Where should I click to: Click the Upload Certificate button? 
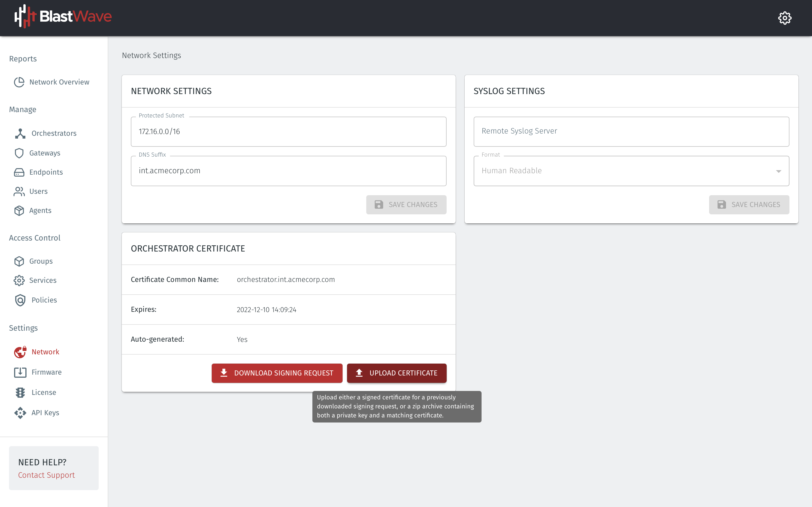pos(397,373)
